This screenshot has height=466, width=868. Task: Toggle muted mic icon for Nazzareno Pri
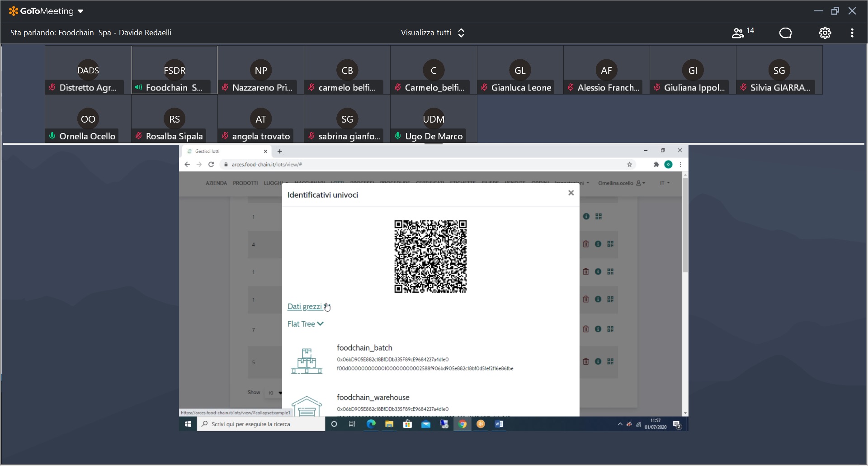pyautogui.click(x=225, y=87)
